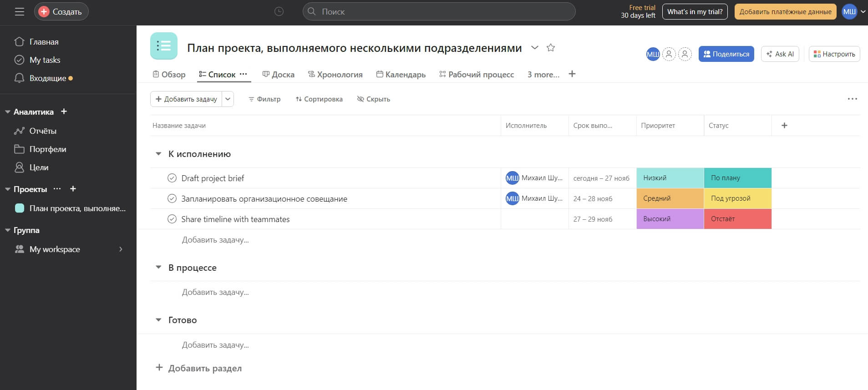The height and width of the screenshot is (390, 868).
Task: Mark Draft project brief as complete
Action: coord(172,178)
